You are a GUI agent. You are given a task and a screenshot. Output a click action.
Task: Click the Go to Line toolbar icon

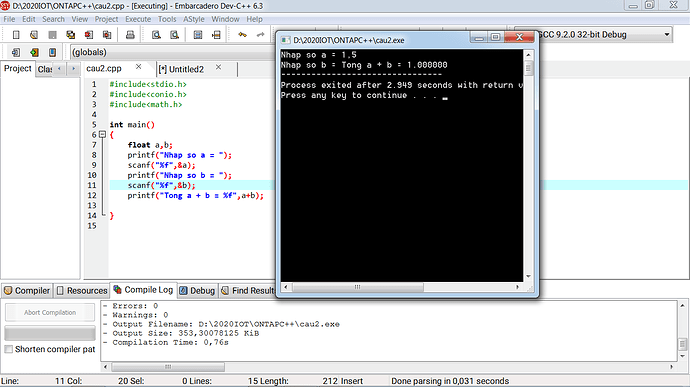click(x=216, y=35)
